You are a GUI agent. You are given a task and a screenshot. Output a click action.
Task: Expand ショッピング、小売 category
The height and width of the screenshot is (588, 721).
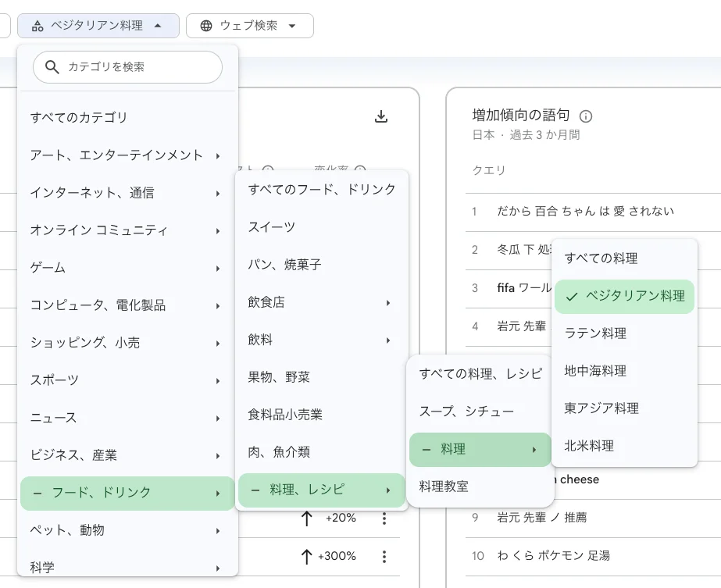pyautogui.click(x=128, y=343)
